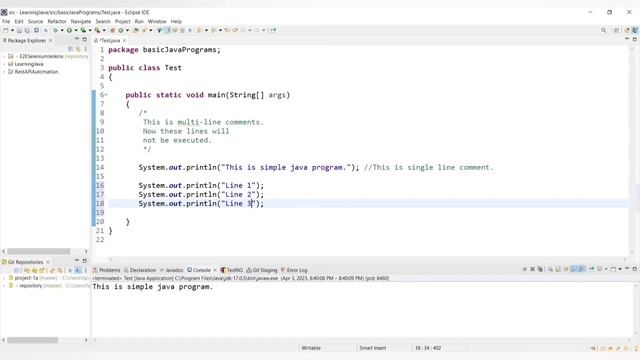Close the Test.java editor tab
640x360 pixels.
pyautogui.click(x=124, y=40)
